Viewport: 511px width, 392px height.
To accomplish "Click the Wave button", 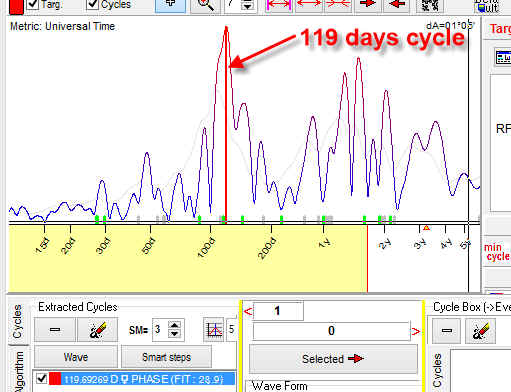I will [x=76, y=357].
